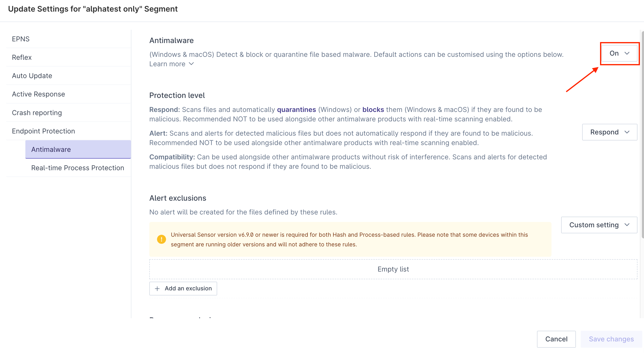This screenshot has width=644, height=353.
Task: Open the Respond protection level dropdown
Action: pos(609,132)
